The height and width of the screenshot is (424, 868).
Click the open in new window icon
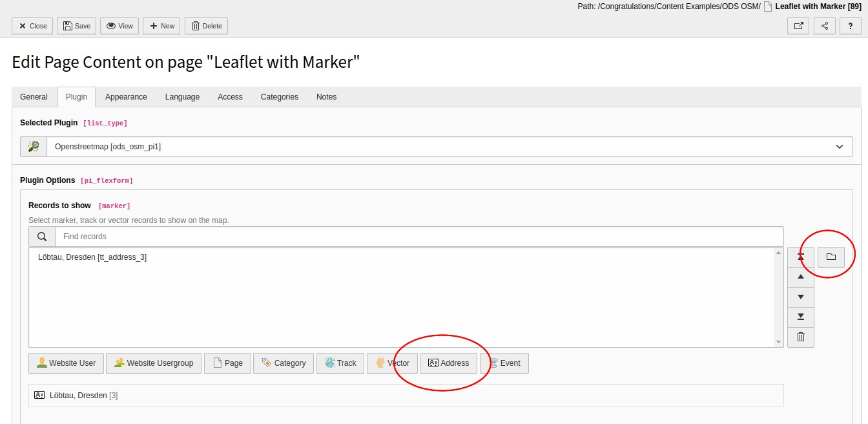pyautogui.click(x=798, y=26)
